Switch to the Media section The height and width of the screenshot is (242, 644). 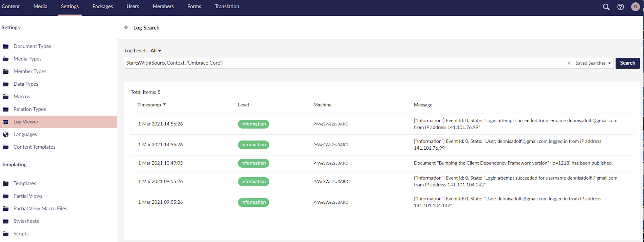click(40, 7)
